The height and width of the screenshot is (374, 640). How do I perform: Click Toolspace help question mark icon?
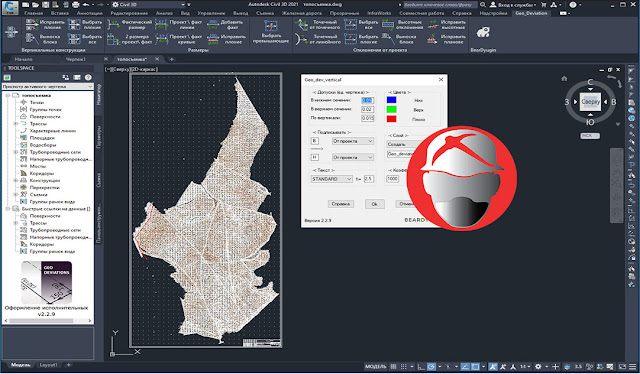(x=88, y=77)
